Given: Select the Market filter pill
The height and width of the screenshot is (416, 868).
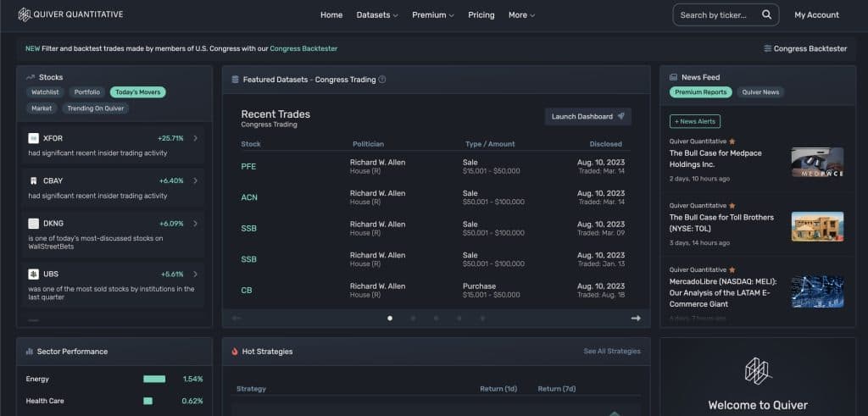Looking at the screenshot, I should (x=42, y=108).
